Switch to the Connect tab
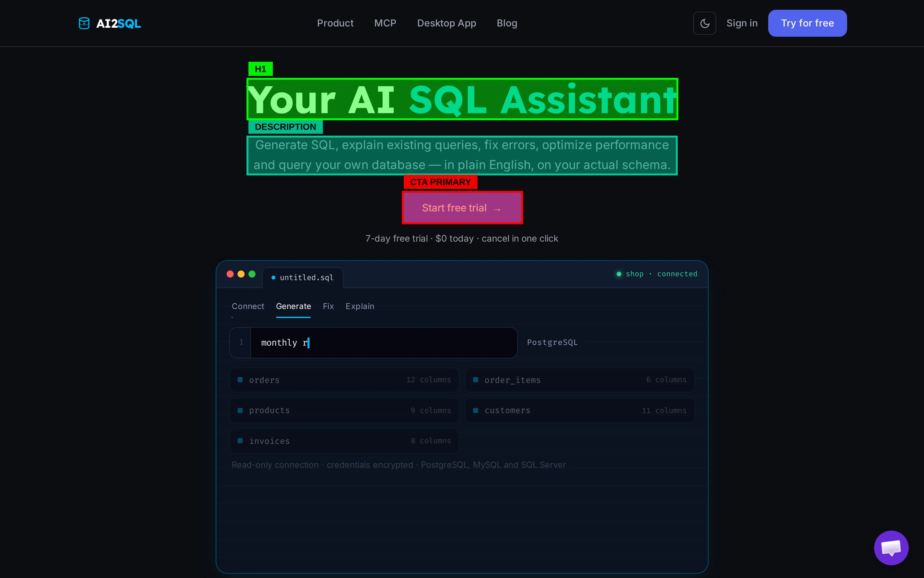924x578 pixels. pos(248,306)
